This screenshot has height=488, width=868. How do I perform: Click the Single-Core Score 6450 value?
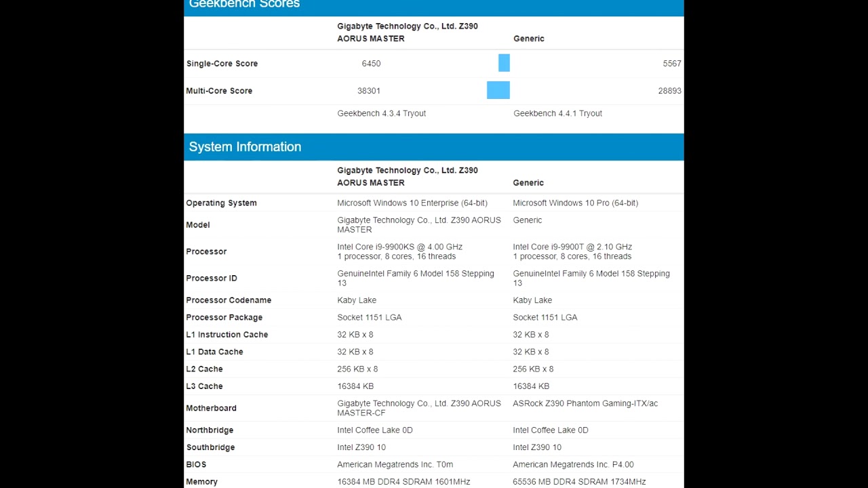371,64
